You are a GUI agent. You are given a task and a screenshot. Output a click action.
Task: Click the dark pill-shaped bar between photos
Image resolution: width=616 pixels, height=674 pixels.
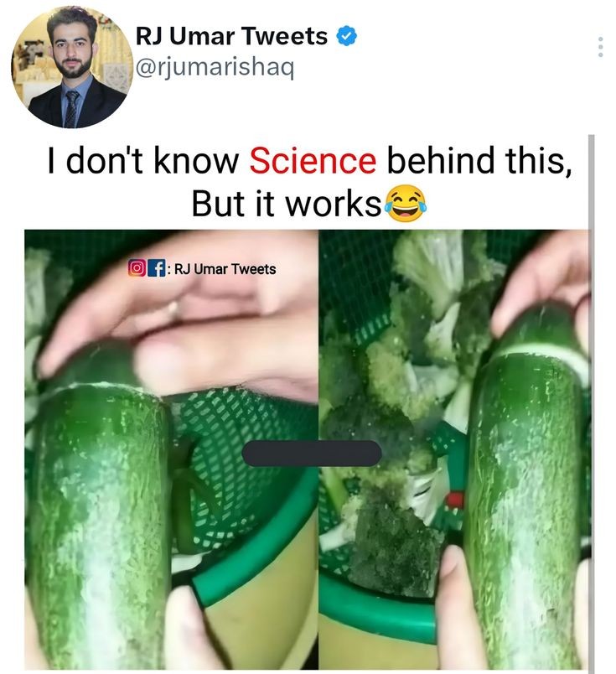(312, 454)
